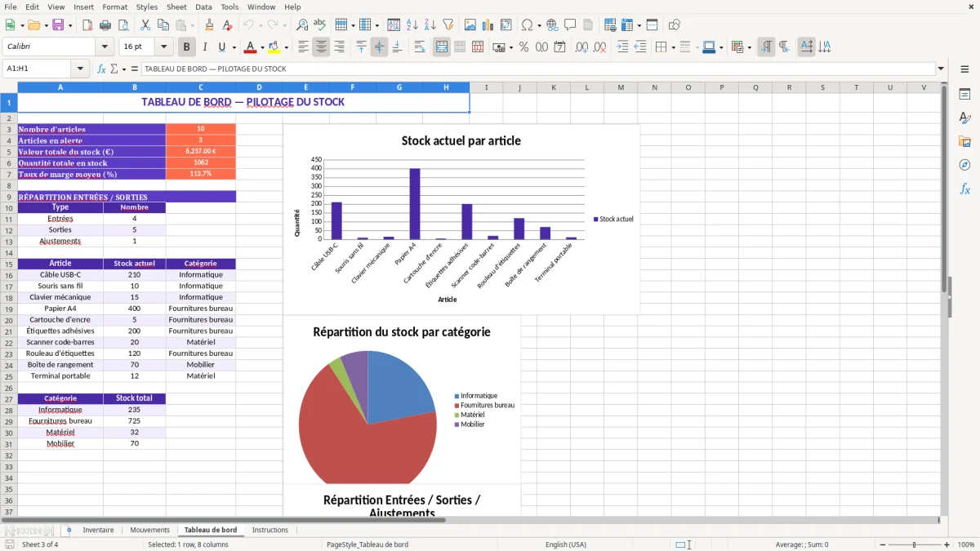Apply the red font color swatch
Viewport: 980px width, 551px height.
pyautogui.click(x=251, y=47)
